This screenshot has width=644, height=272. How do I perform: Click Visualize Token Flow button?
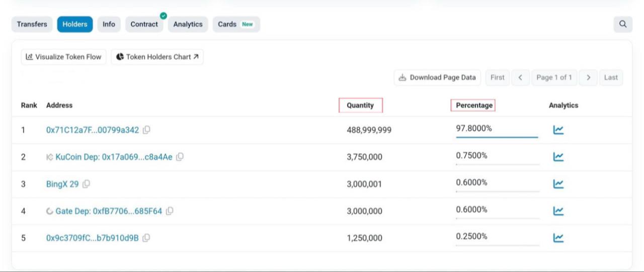pos(64,57)
